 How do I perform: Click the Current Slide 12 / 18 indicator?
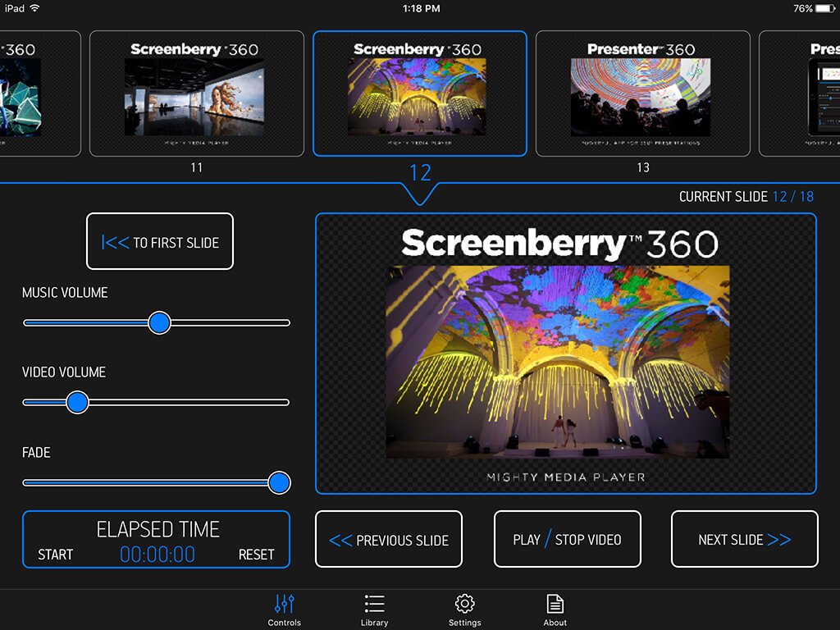click(x=746, y=197)
